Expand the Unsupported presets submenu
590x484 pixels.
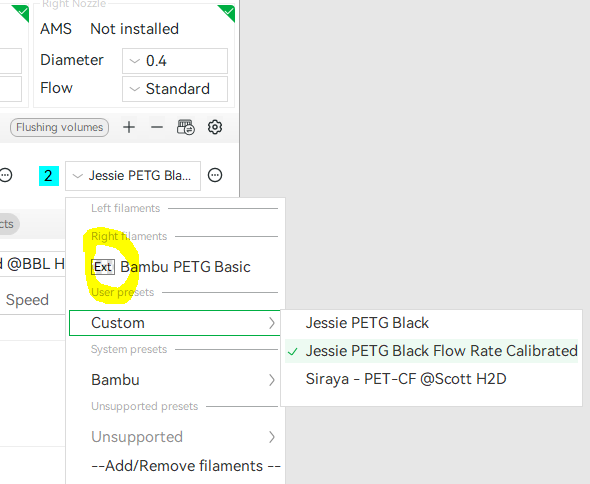click(175, 437)
